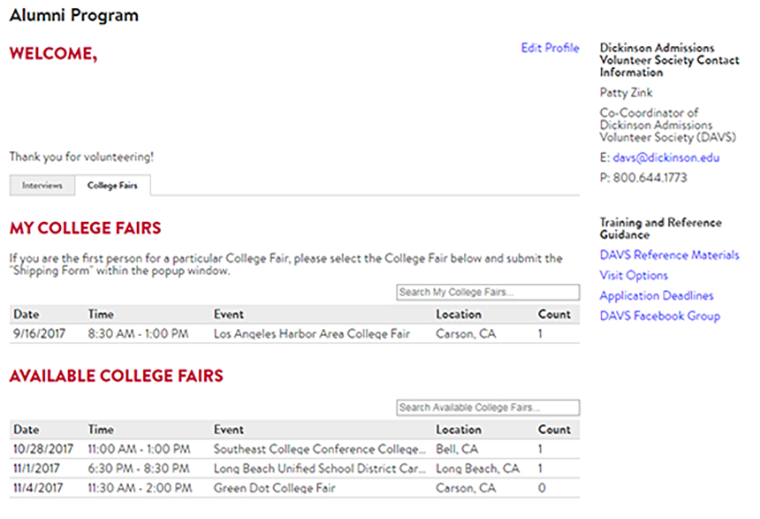Click Time header in Available College Fairs table
The width and height of the screenshot is (760, 519).
tap(101, 430)
